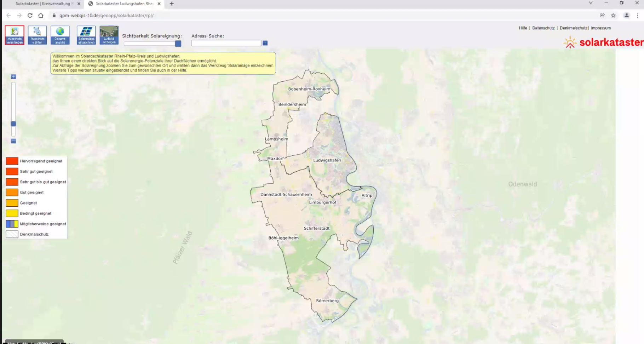The image size is (644, 344).
Task: Open the 'Denkmalschutz' header link
Action: (573, 28)
